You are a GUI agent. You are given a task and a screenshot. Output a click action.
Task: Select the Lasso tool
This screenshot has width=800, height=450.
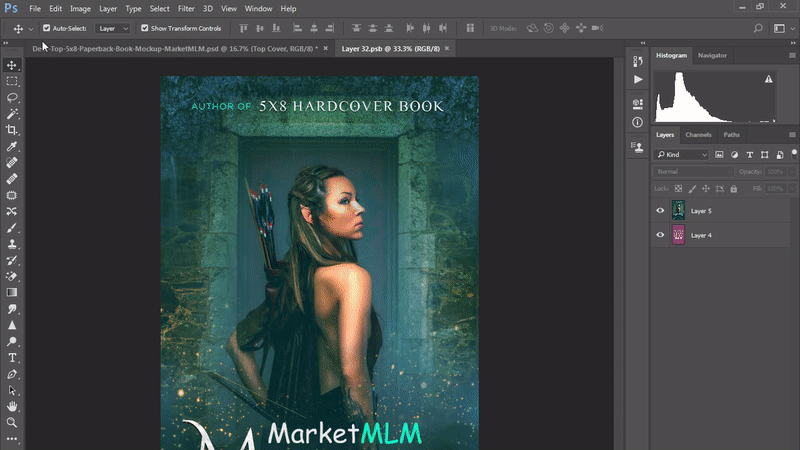(12, 97)
